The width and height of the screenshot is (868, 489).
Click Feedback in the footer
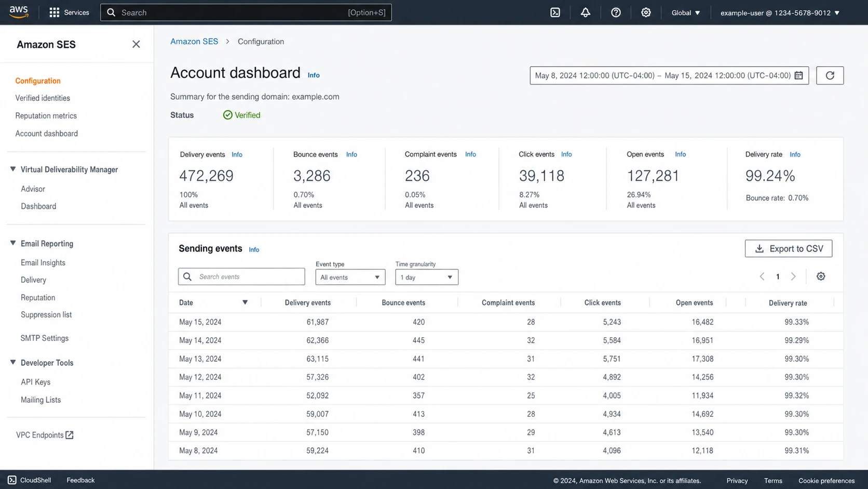[x=80, y=480]
